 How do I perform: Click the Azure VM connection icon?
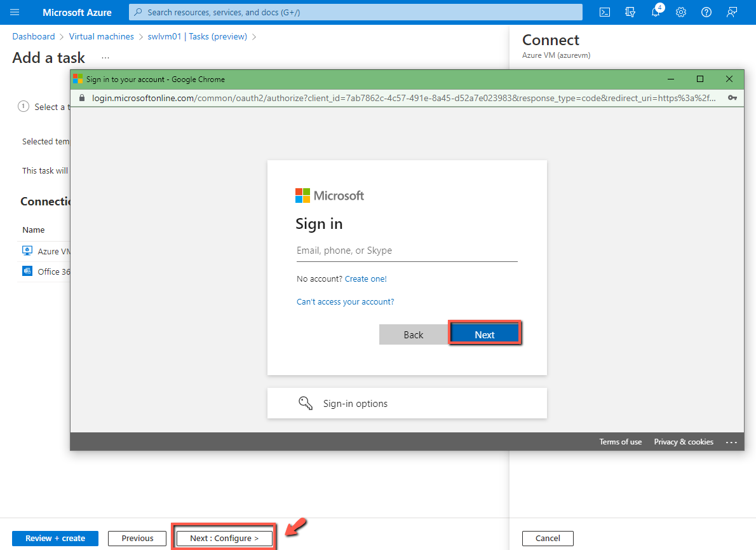tap(27, 251)
